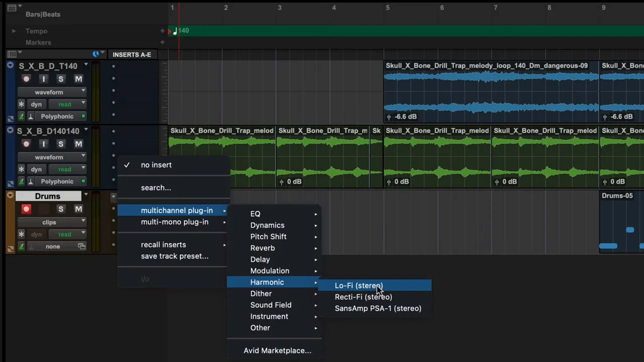Screen dimensions: 644x362
Task: Add a tempo change with the plus icon
Action: 162,31
